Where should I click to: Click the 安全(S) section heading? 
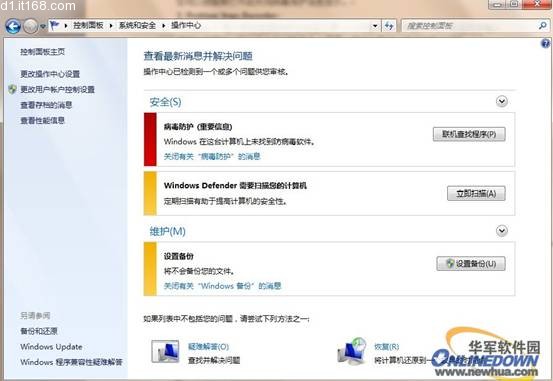[x=165, y=102]
